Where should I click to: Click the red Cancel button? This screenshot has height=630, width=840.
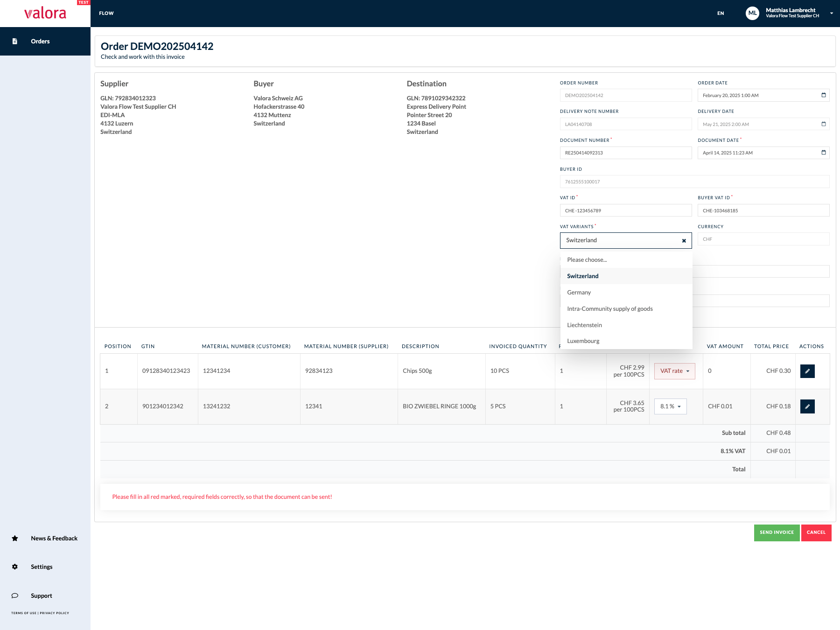coord(816,533)
